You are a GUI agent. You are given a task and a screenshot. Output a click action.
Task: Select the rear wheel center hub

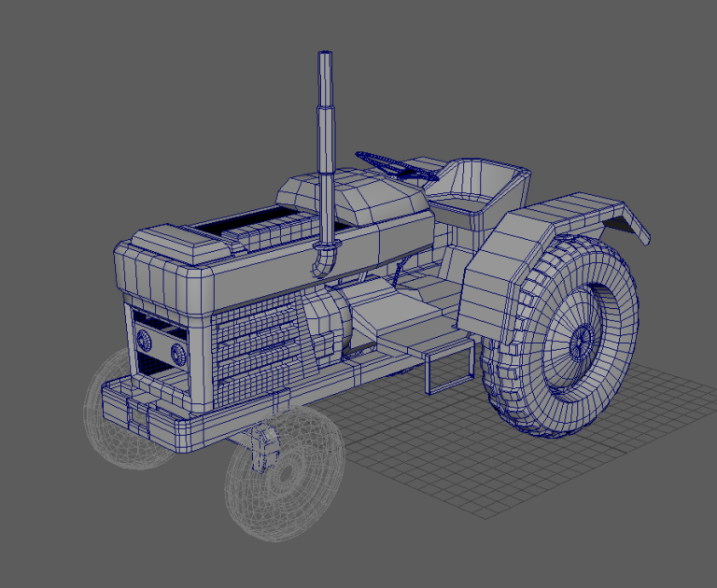click(x=580, y=340)
